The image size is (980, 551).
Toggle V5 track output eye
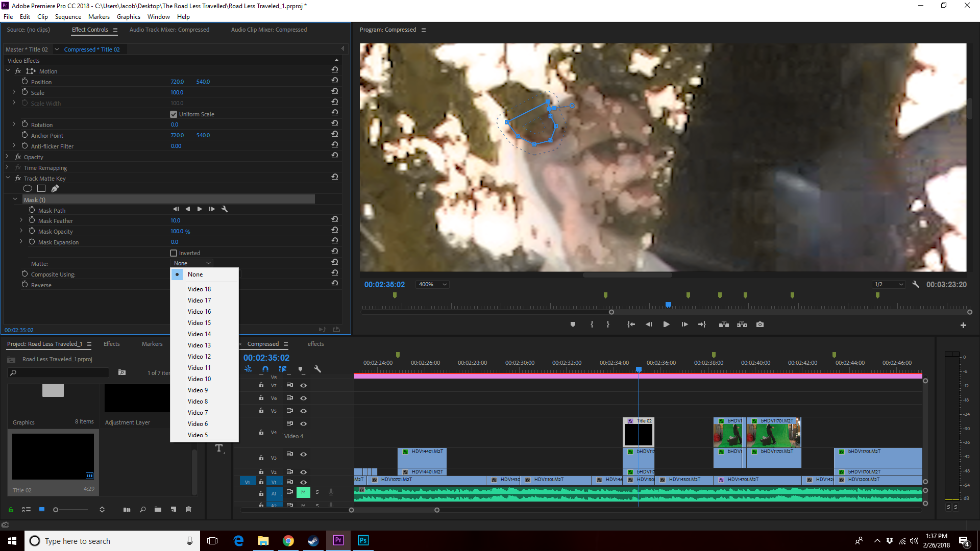[x=303, y=411]
